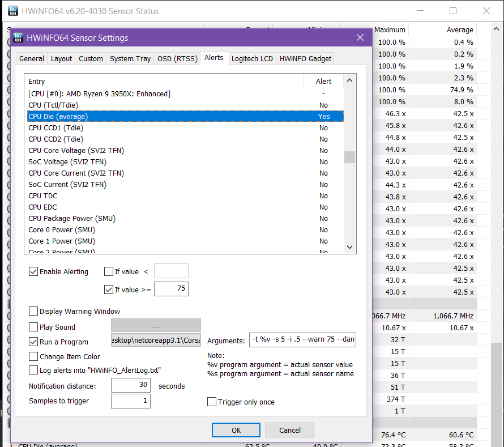Click the Samples to trigger field
Viewport: 504px width, 447px height.
(131, 401)
